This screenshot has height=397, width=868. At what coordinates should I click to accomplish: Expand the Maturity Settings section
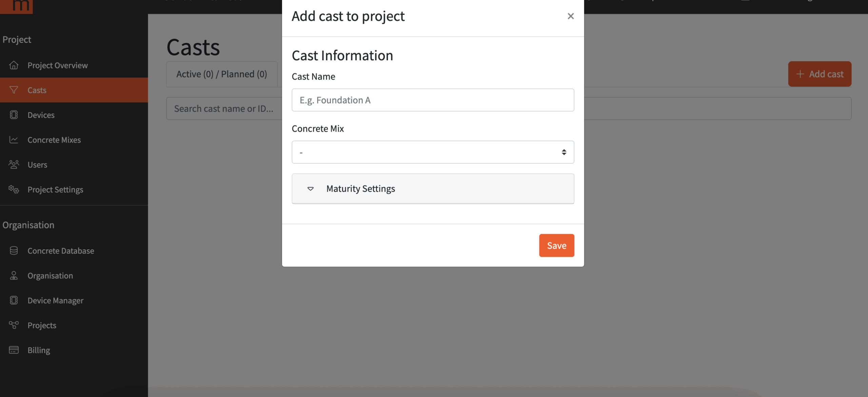(433, 189)
